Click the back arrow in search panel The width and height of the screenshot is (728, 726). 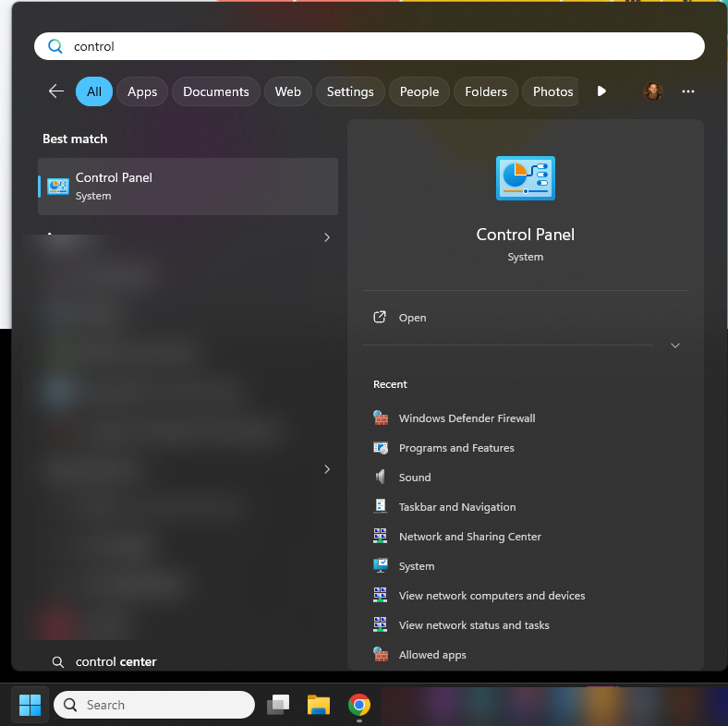56,91
